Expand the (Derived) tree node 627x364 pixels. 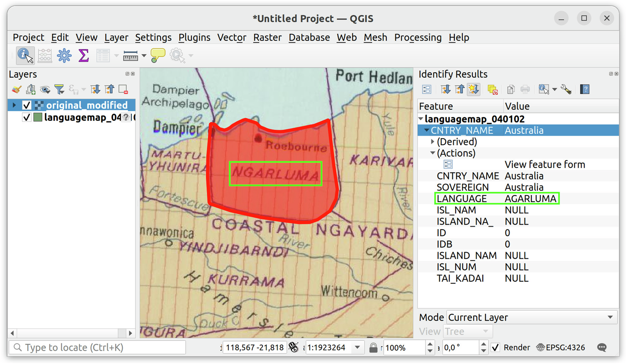click(433, 142)
